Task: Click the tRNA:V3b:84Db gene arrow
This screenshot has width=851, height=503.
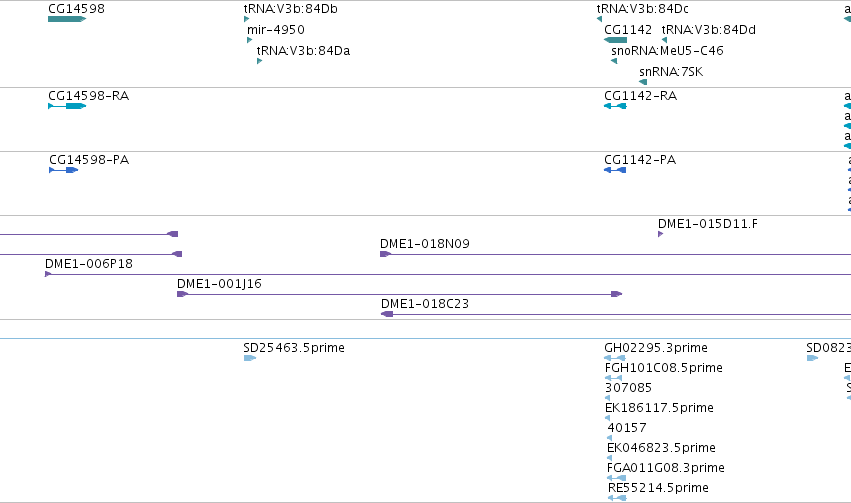Action: pyautogui.click(x=247, y=19)
